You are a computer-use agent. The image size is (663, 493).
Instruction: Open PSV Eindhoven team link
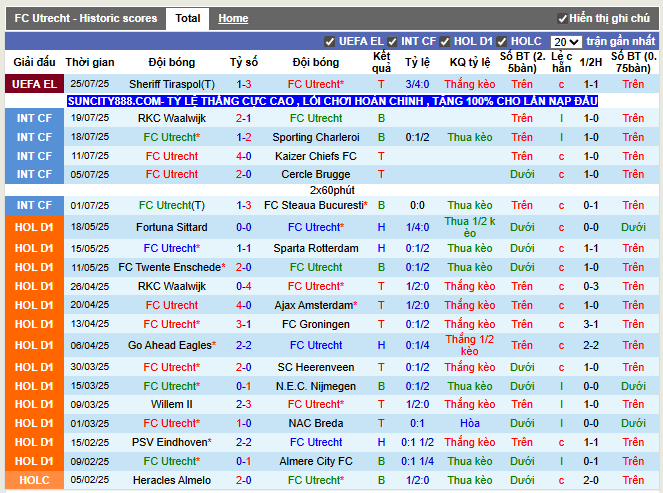click(x=172, y=442)
